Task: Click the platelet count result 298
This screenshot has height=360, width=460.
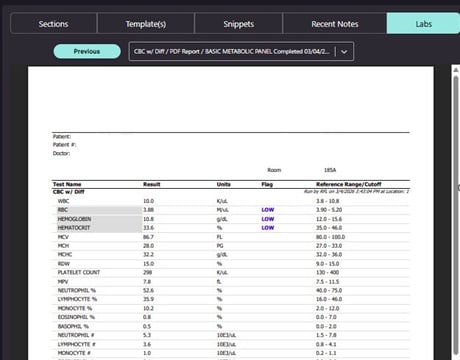Action: pyautogui.click(x=148, y=272)
